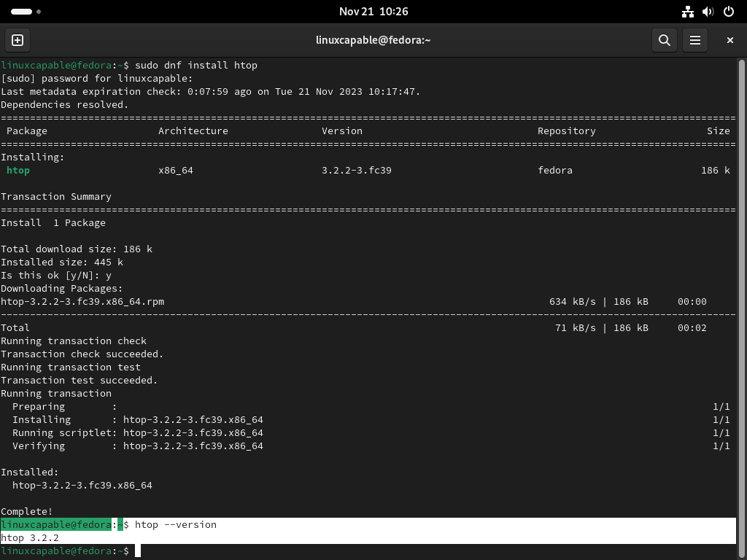Click the highlighted linuxcapable@fedora prompt

pyautogui.click(x=57, y=524)
